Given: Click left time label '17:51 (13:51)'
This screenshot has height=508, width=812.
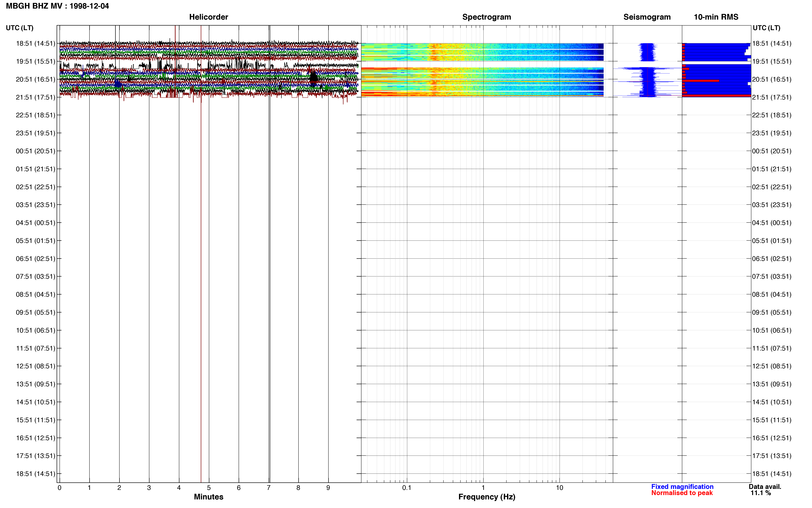Looking at the screenshot, I should coord(36,456).
